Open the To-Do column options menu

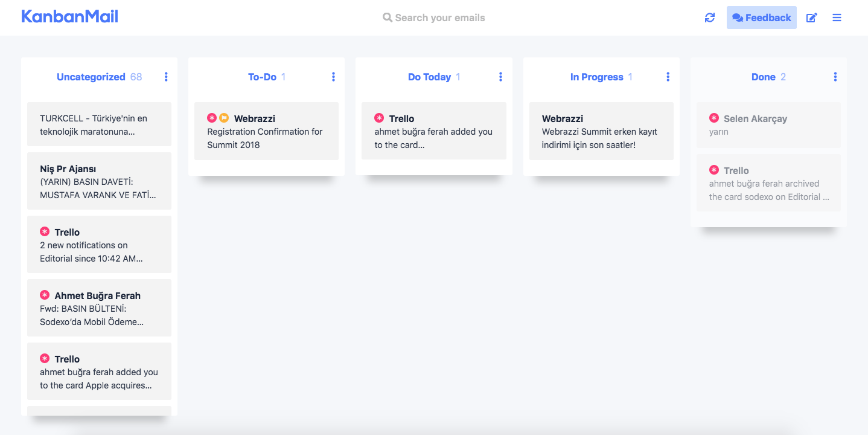(x=333, y=77)
